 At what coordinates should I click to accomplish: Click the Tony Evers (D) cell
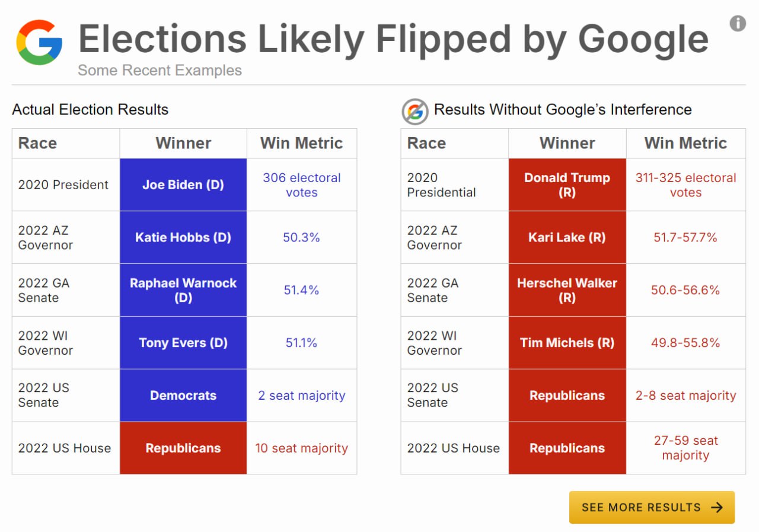click(183, 343)
